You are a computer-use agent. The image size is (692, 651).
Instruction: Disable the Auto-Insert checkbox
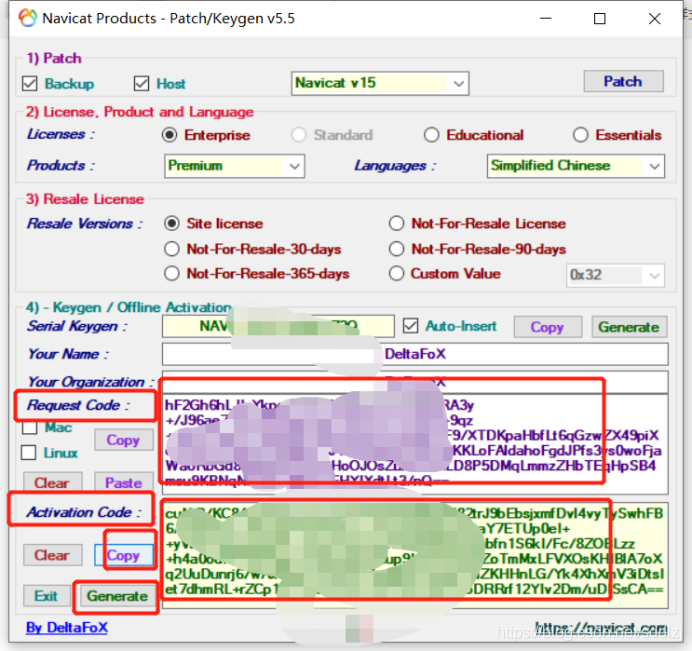point(410,326)
